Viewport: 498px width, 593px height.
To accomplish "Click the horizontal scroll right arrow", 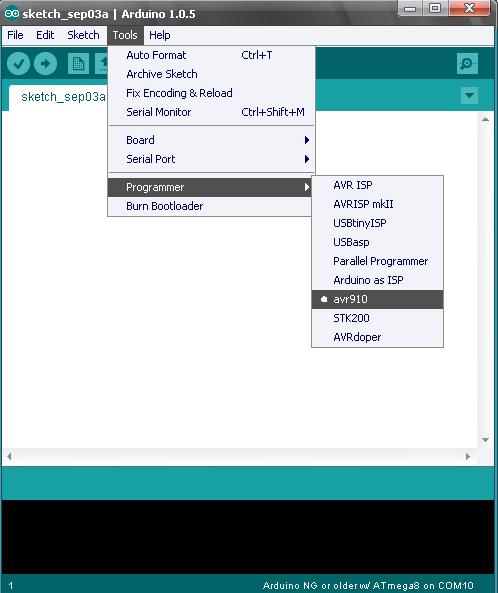I will coord(468,456).
